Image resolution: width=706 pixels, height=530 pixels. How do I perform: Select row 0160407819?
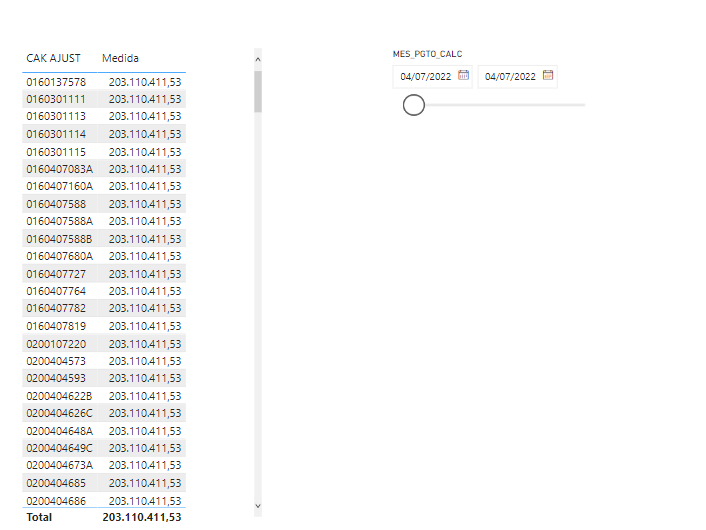(104, 326)
